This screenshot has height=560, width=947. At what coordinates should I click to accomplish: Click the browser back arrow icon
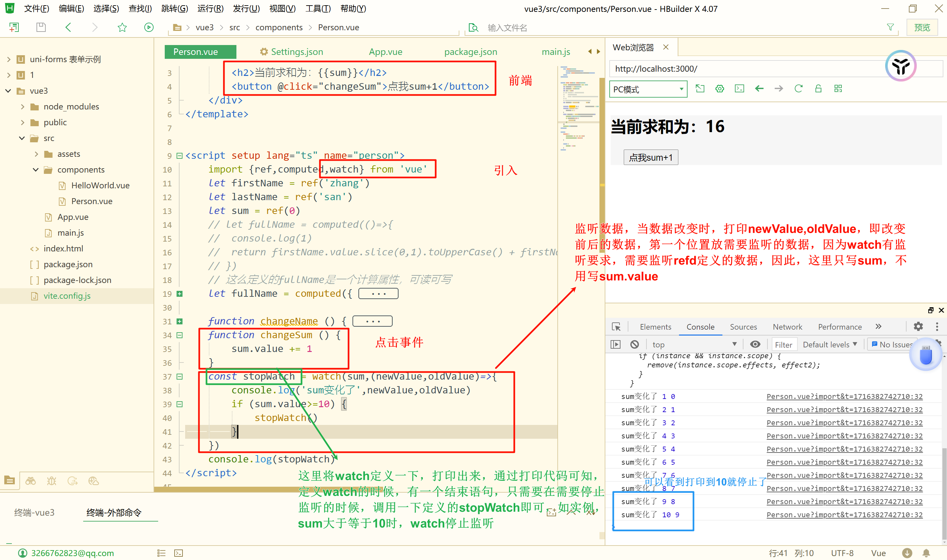759,89
